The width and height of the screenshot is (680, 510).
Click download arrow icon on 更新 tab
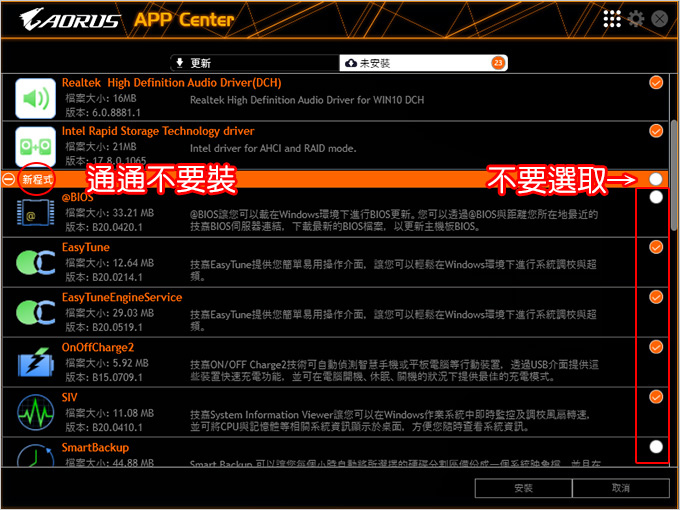click(x=180, y=63)
